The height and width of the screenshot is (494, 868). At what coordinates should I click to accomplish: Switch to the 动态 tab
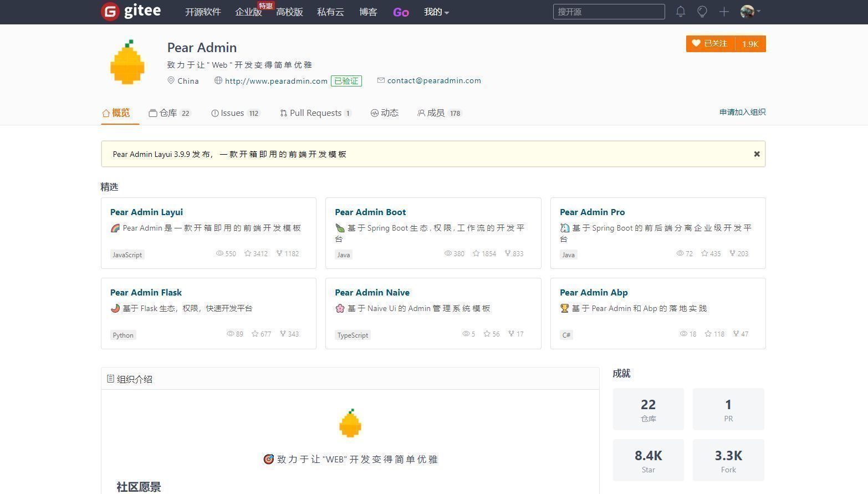click(385, 113)
